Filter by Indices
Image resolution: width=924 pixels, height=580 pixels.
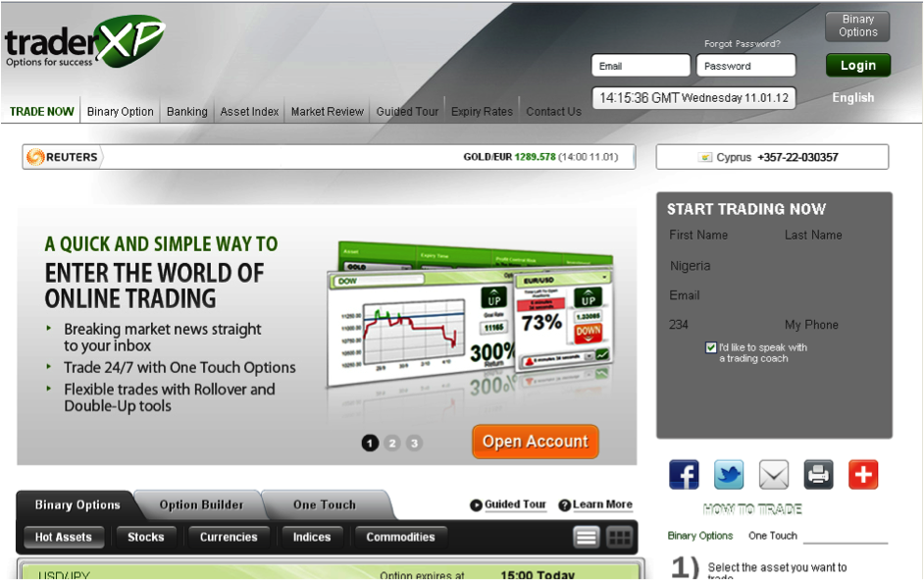pyautogui.click(x=312, y=537)
